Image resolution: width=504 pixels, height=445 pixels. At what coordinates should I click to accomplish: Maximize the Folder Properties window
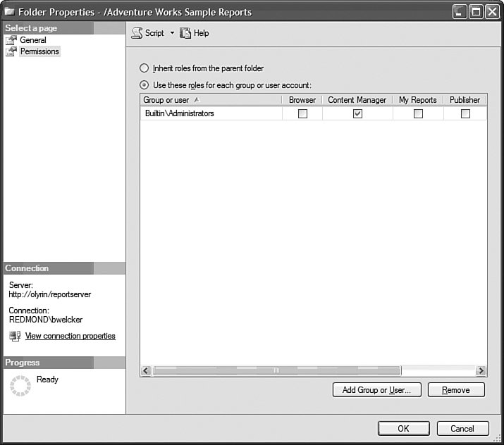point(476,12)
